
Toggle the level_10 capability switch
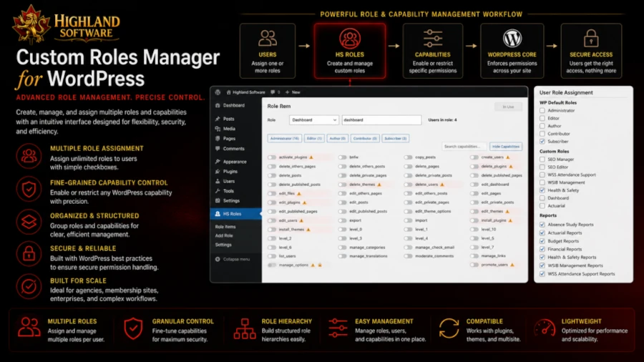(474, 230)
